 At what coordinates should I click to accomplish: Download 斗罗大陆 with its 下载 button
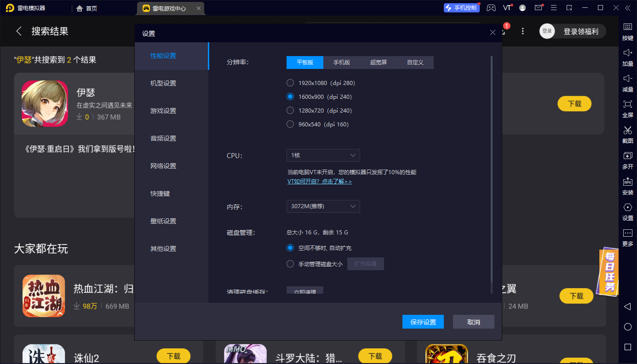[x=375, y=356]
